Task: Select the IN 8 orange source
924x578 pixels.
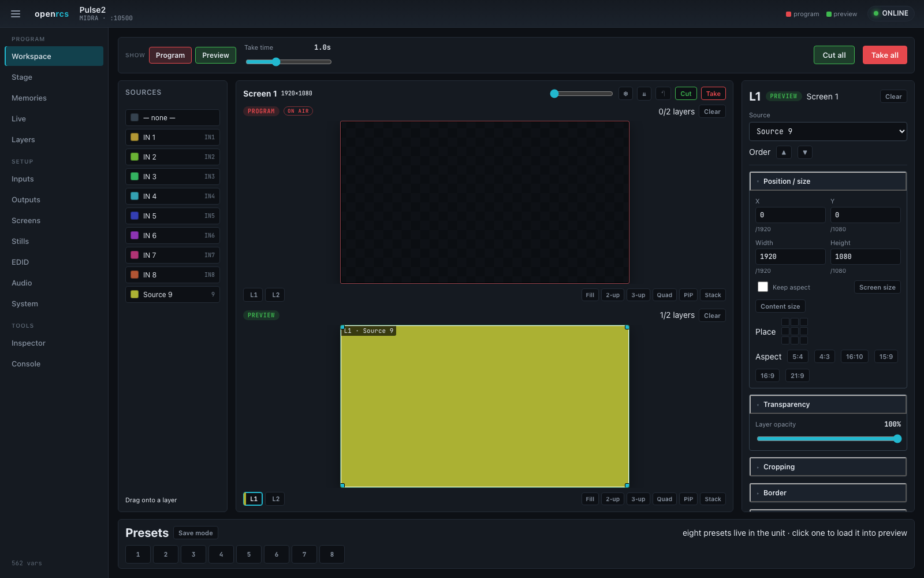Action: click(x=172, y=275)
